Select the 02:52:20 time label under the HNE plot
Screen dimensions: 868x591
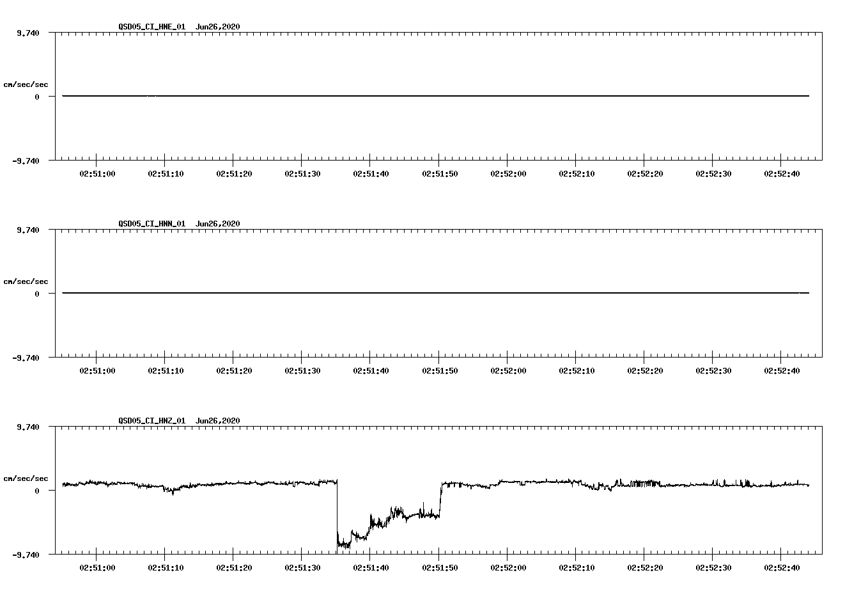pos(645,173)
